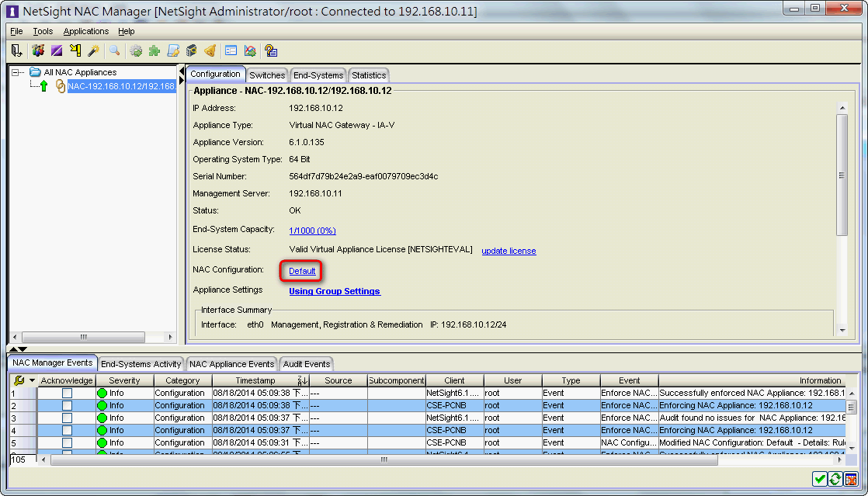The width and height of the screenshot is (868, 496).
Task: Switch to the Switches tab
Action: [267, 75]
